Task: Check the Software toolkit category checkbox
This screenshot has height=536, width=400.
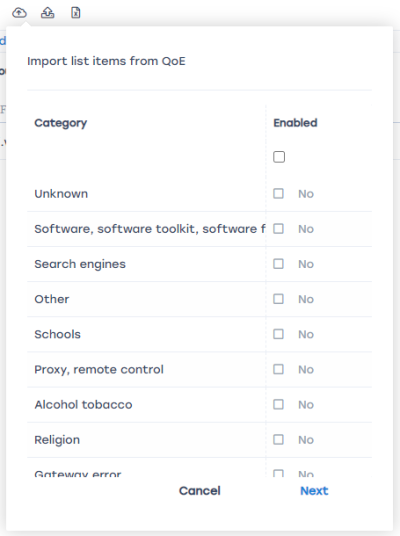Action: [x=278, y=229]
